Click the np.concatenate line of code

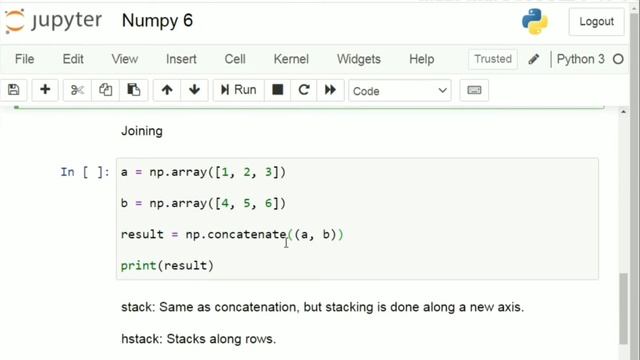pos(232,234)
